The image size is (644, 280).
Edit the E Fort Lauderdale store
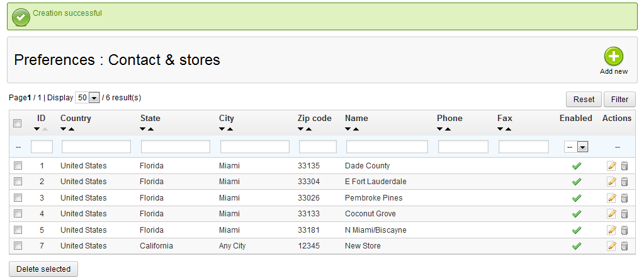[x=611, y=182]
